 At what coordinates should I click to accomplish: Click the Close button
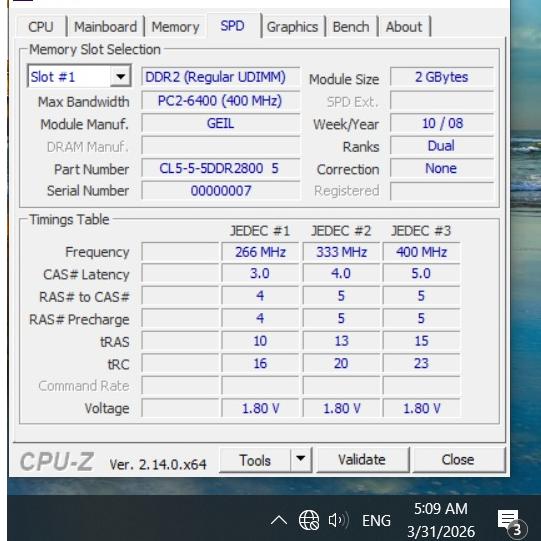click(x=458, y=460)
